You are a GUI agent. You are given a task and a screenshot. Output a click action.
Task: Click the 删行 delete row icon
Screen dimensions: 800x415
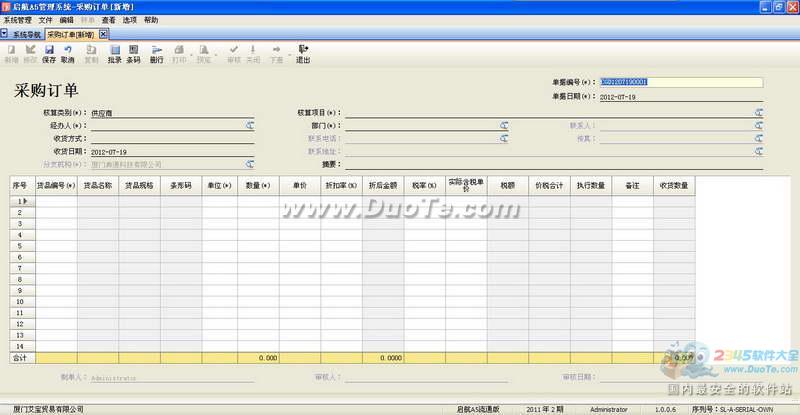tap(156, 53)
